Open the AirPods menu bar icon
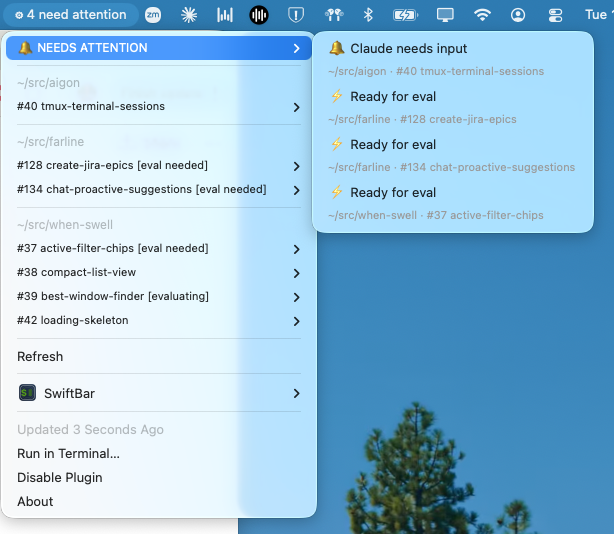614x534 pixels. (334, 15)
